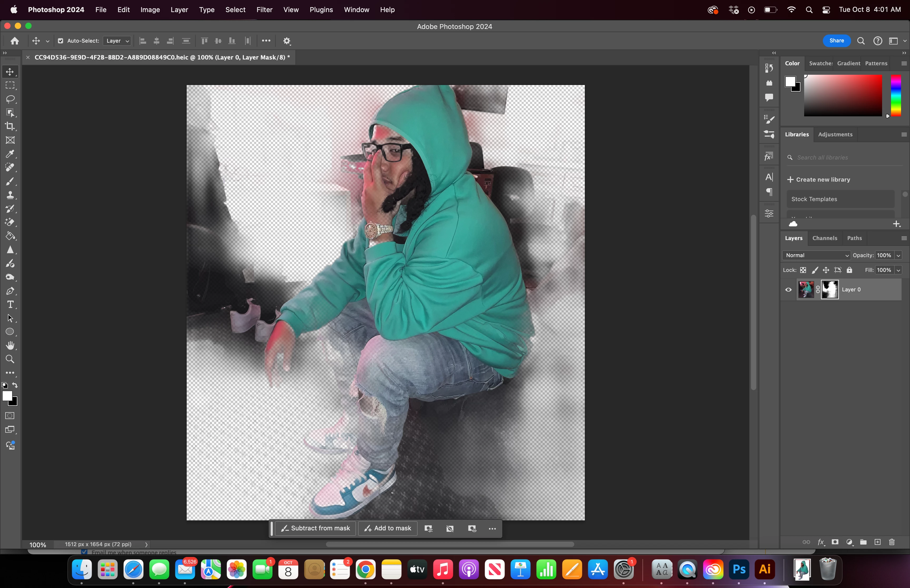The height and width of the screenshot is (588, 910).
Task: Click the rainbow hue slider strip
Action: click(896, 96)
